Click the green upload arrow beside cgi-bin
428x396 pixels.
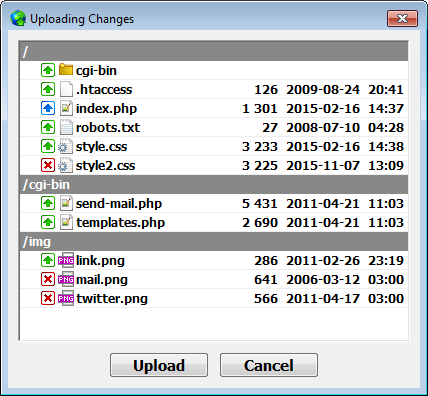tap(48, 70)
